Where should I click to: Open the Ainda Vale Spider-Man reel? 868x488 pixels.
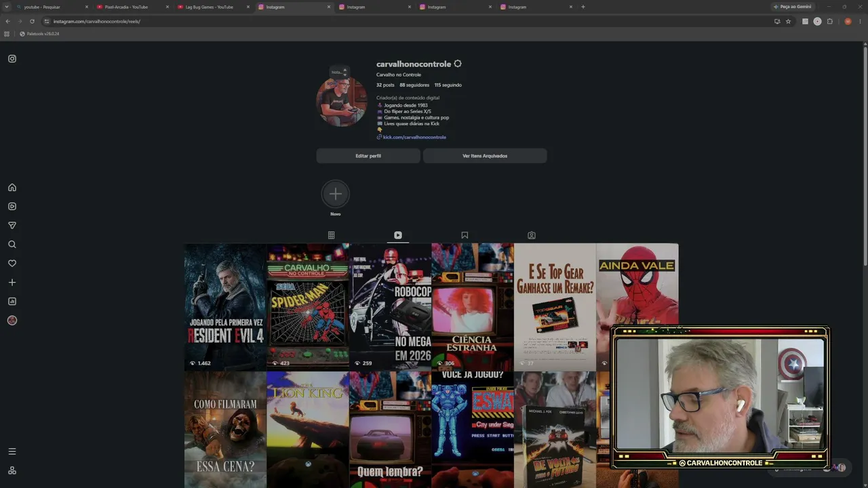click(x=637, y=285)
